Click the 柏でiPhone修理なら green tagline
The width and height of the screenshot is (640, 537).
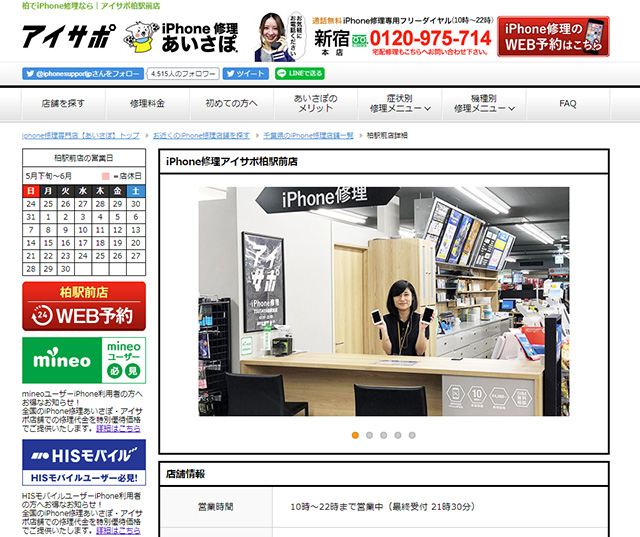(x=91, y=6)
